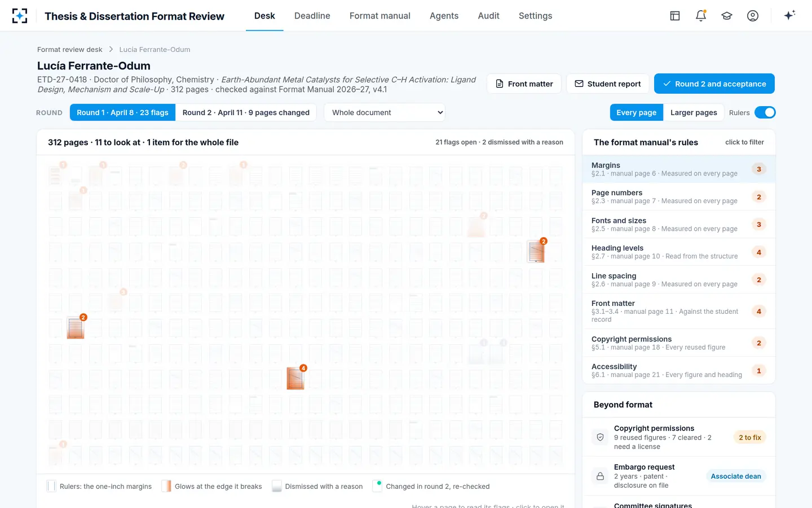Filter by the Front matter rule

point(679,311)
